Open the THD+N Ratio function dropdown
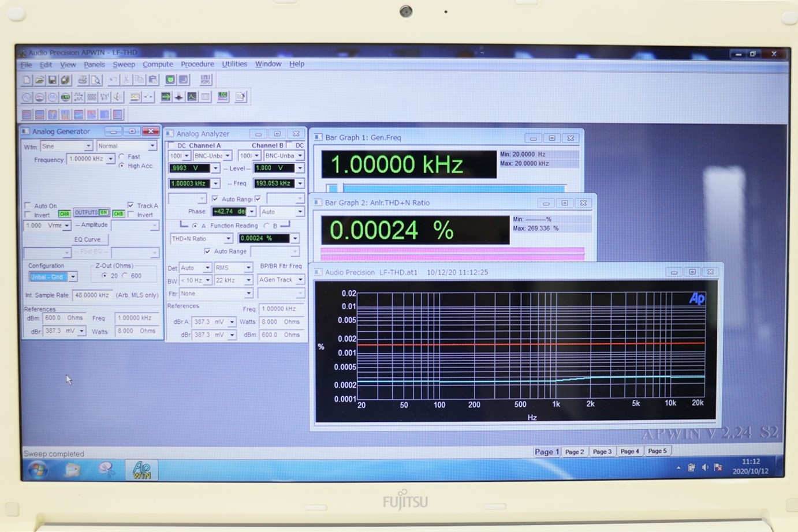 tap(228, 238)
